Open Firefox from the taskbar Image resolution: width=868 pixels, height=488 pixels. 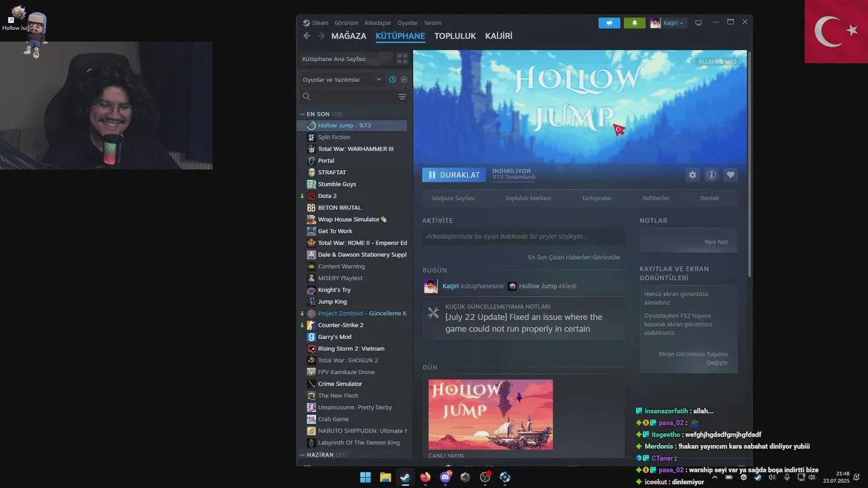(x=425, y=477)
